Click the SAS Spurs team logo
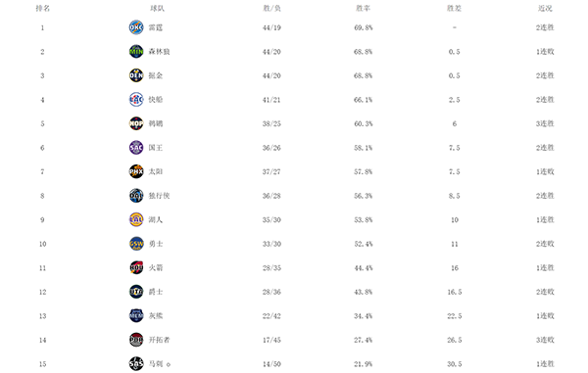588x373 pixels. 136,363
